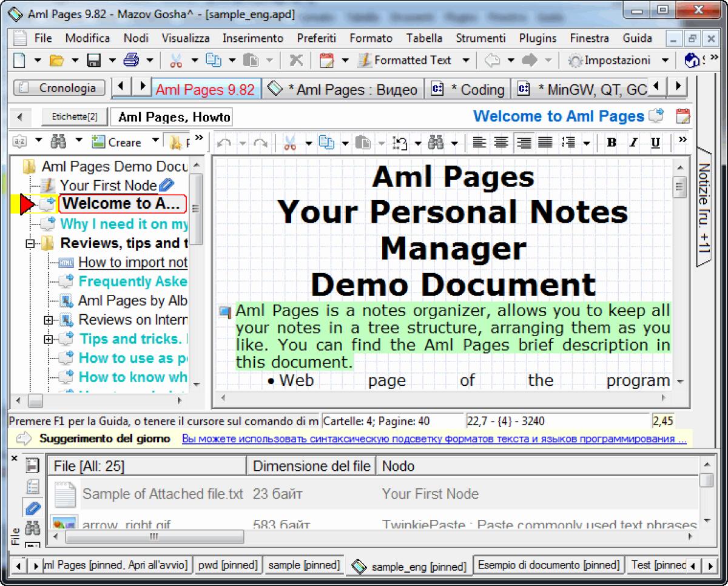Open the red calendar icon near Welcome header

point(682,116)
